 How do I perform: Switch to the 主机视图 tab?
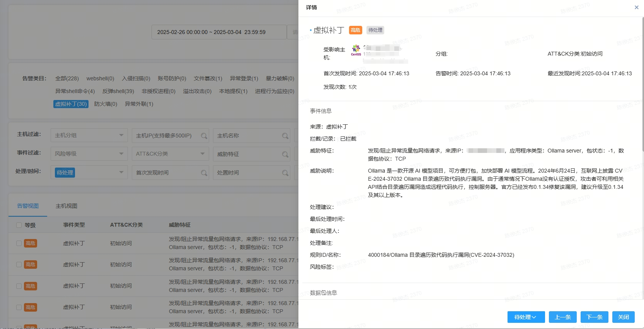(x=66, y=206)
